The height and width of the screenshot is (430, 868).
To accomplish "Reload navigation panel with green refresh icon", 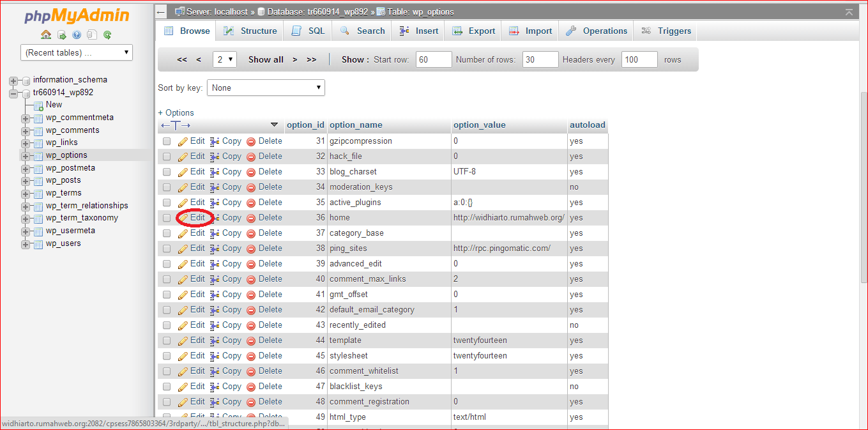I will (107, 35).
